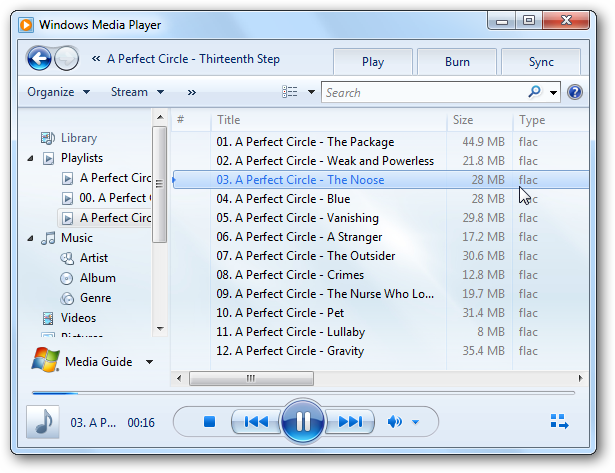Image resolution: width=615 pixels, height=473 pixels.
Task: Click the Library icon in navigation pane
Action: (x=48, y=138)
